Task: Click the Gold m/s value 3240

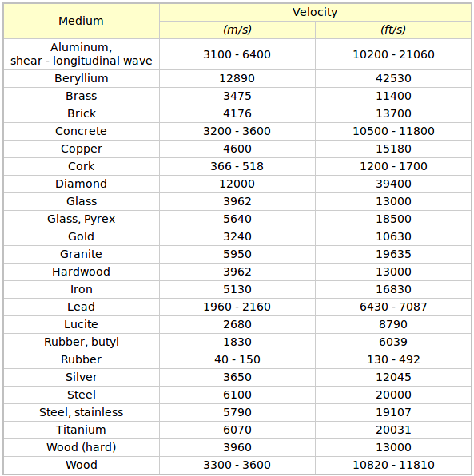Action: 237,236
